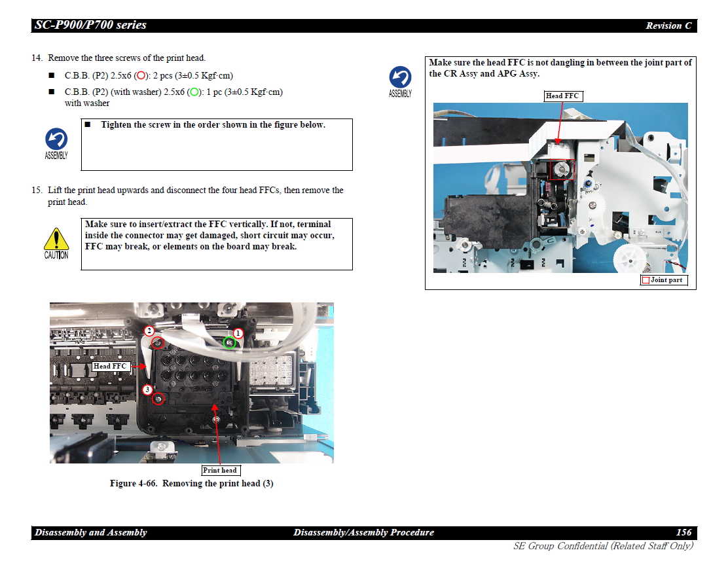Viewport: 728px width, 561px height.
Task: Click the Joint part legend box
Action: point(663,280)
